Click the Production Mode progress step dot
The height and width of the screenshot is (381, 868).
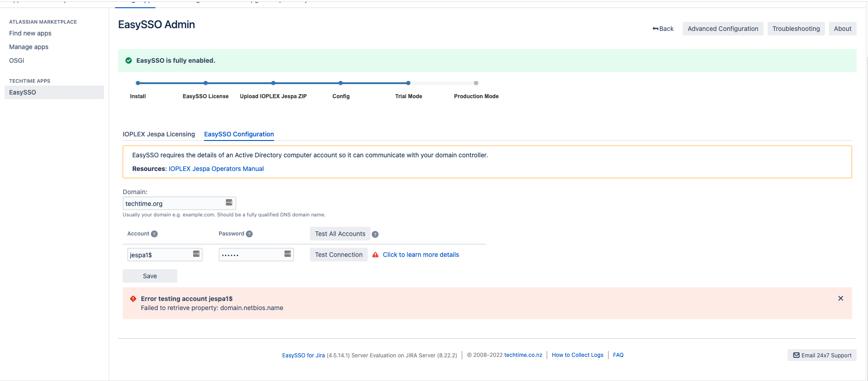(476, 83)
